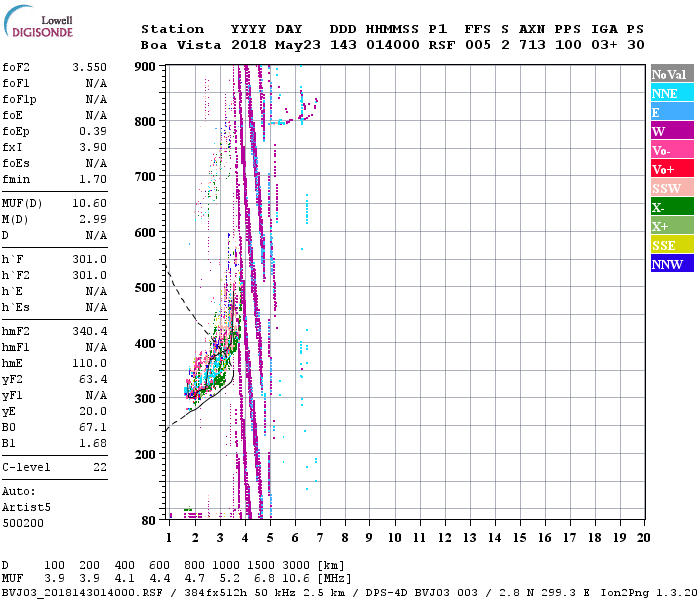This screenshot has width=700, height=600.
Task: Click the 4 MHz frequency axis label
Action: [x=245, y=538]
